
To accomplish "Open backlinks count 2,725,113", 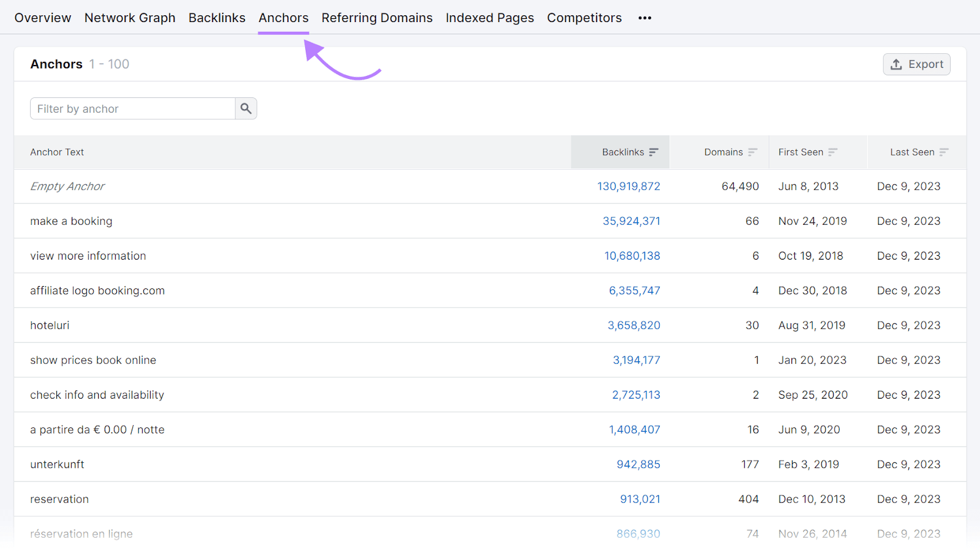I will pyautogui.click(x=636, y=395).
